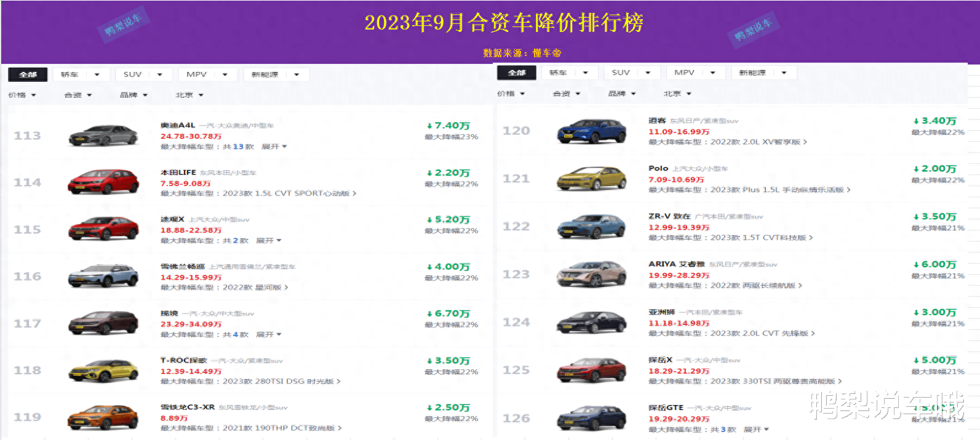Open the gold Polo car photo
Screen dimensions: 980x440
592,179
